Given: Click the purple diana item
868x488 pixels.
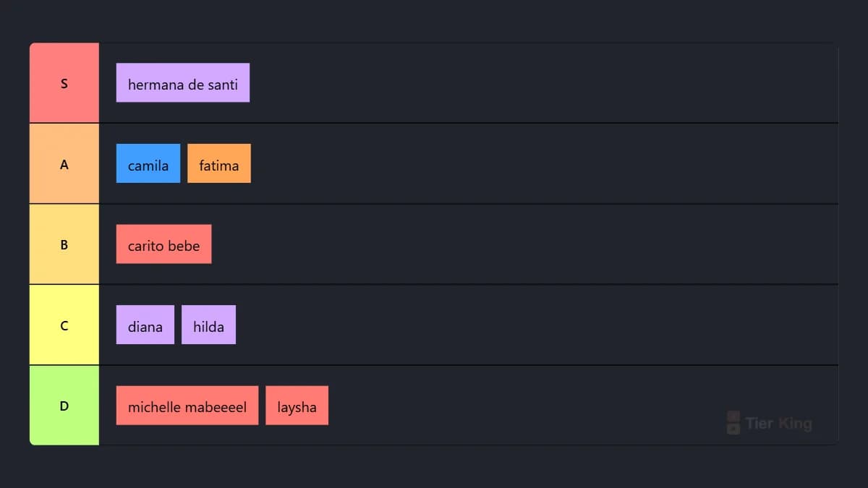Looking at the screenshot, I should tap(145, 325).
